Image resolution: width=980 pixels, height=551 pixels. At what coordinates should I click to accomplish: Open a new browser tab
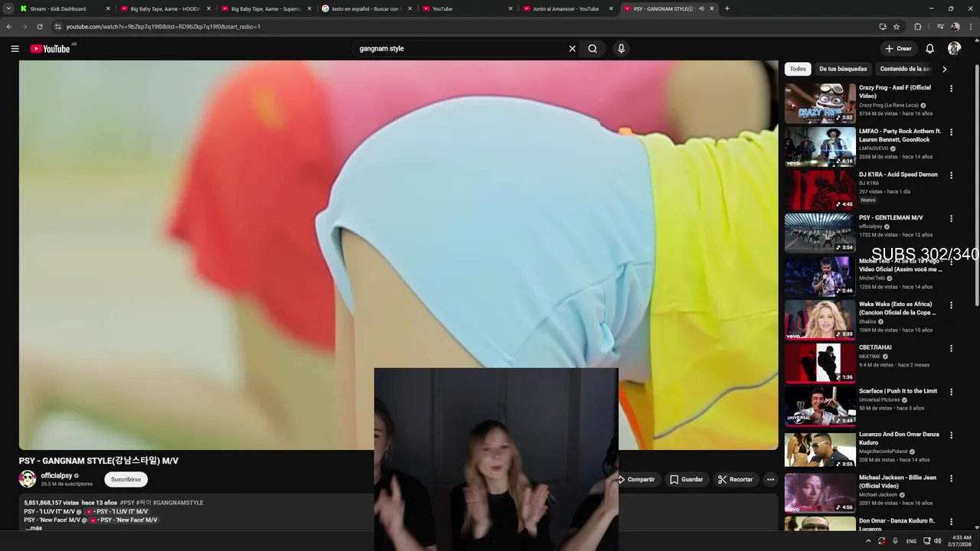click(x=727, y=8)
